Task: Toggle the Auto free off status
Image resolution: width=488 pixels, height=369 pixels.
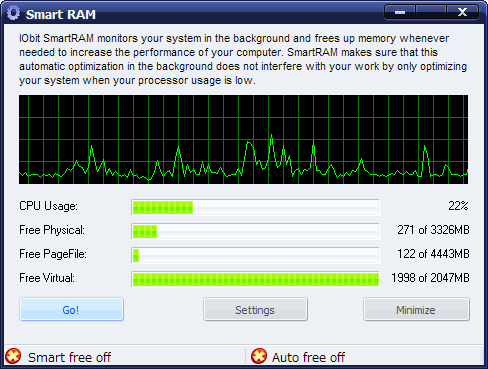Action: tap(308, 357)
